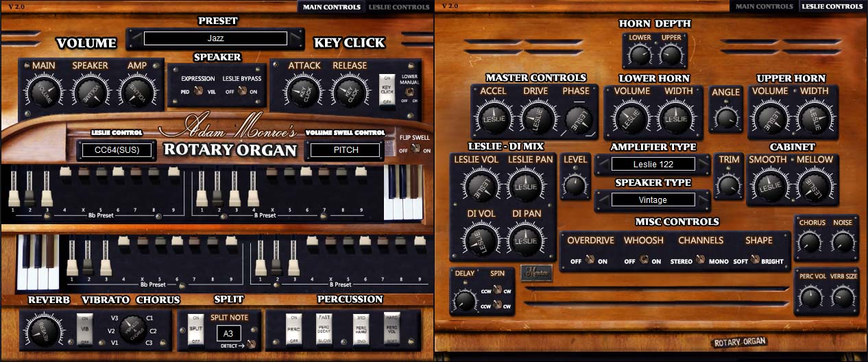Click the Lower Horn Width knob
Image resolution: width=868 pixels, height=362 pixels.
point(675,117)
